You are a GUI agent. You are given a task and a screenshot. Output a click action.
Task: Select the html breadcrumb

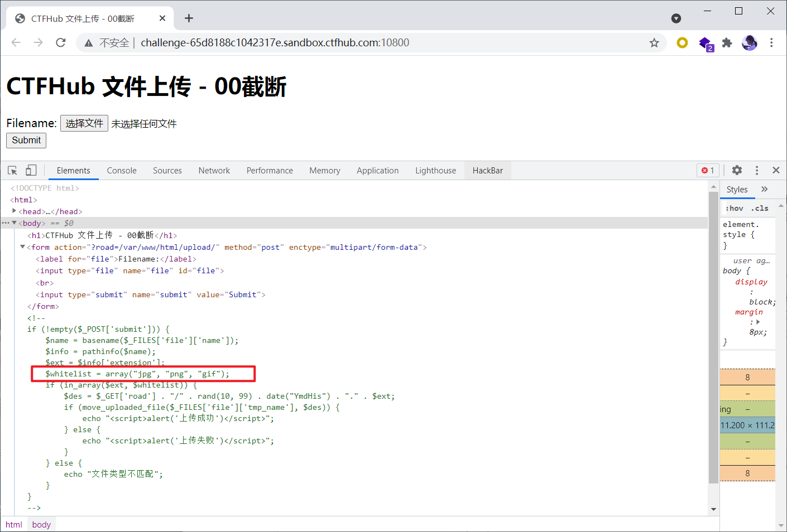coord(14,524)
